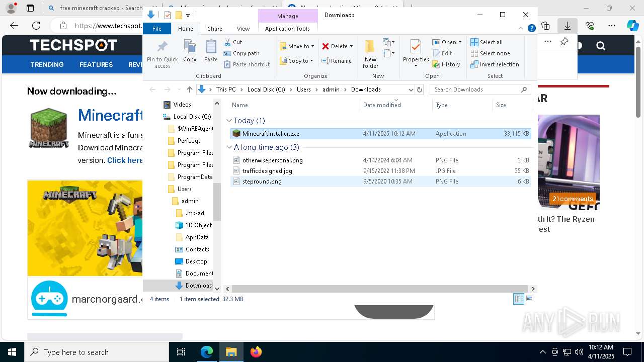The image size is (644, 362).
Task: Select steparound.png file
Action: [x=380, y=182]
